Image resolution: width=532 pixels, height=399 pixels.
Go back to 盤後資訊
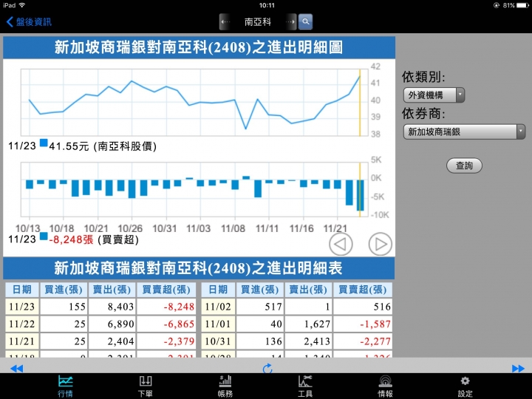pyautogui.click(x=29, y=22)
